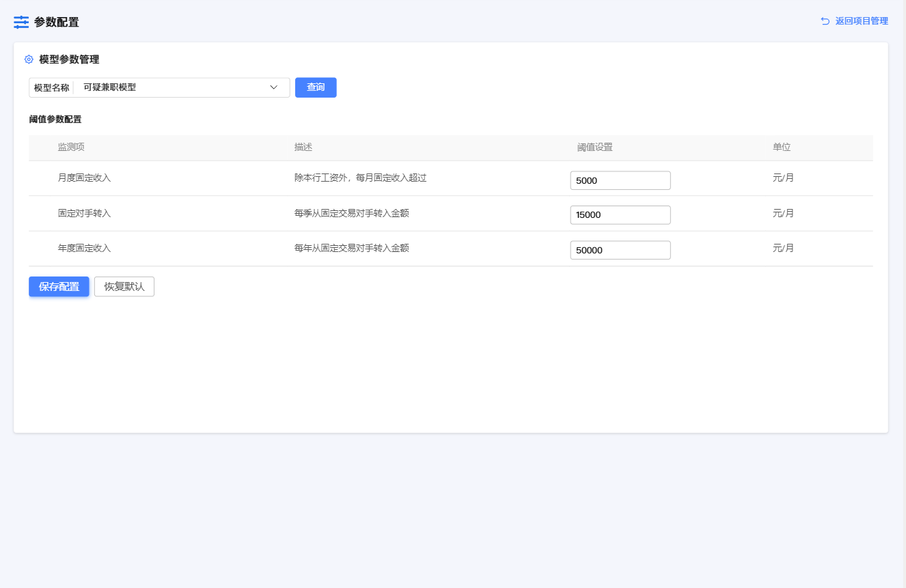Open the 可疑兼职模型 selection box

(x=171, y=87)
